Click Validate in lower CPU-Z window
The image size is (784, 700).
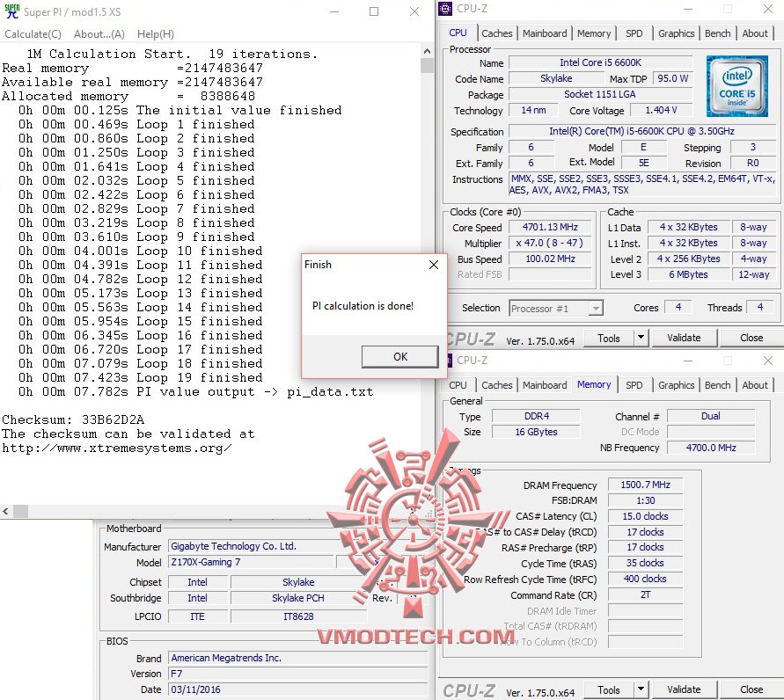click(684, 690)
